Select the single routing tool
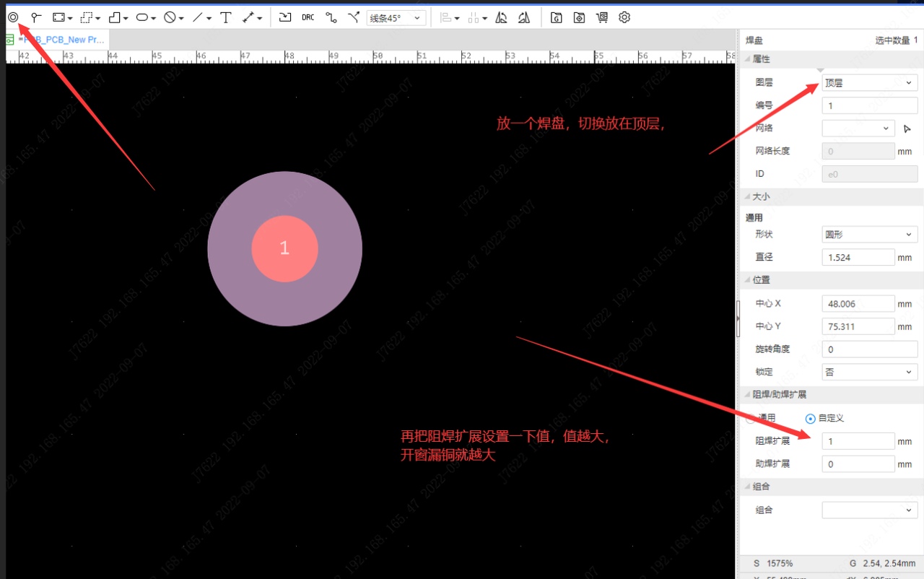Image resolution: width=924 pixels, height=579 pixels. (x=331, y=17)
